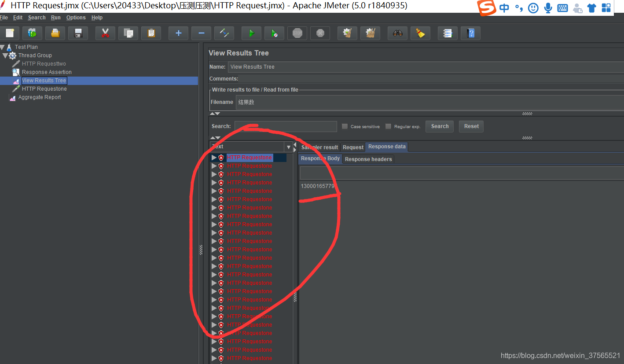The width and height of the screenshot is (624, 364).
Task: Click the Sogou microphone voice input icon
Action: click(548, 8)
